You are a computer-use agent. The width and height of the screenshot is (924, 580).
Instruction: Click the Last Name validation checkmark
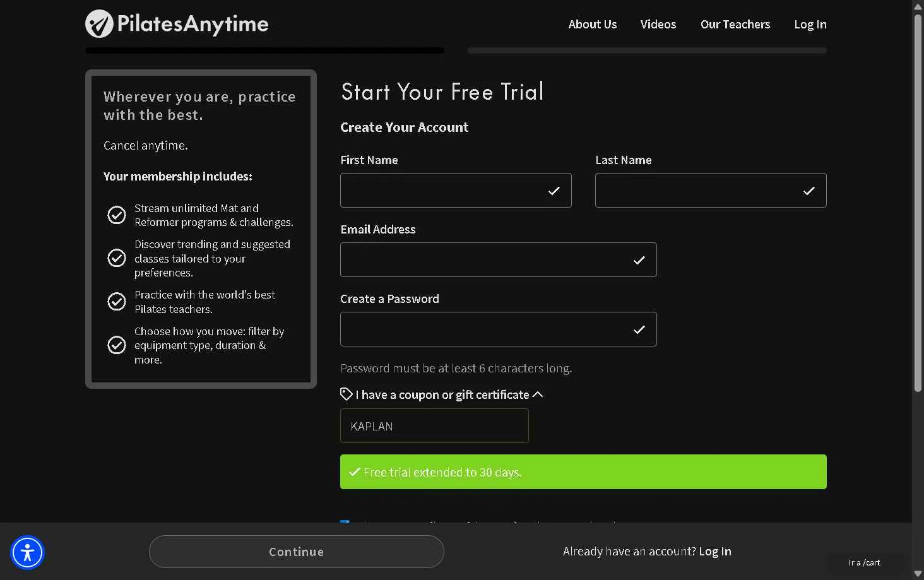point(809,191)
